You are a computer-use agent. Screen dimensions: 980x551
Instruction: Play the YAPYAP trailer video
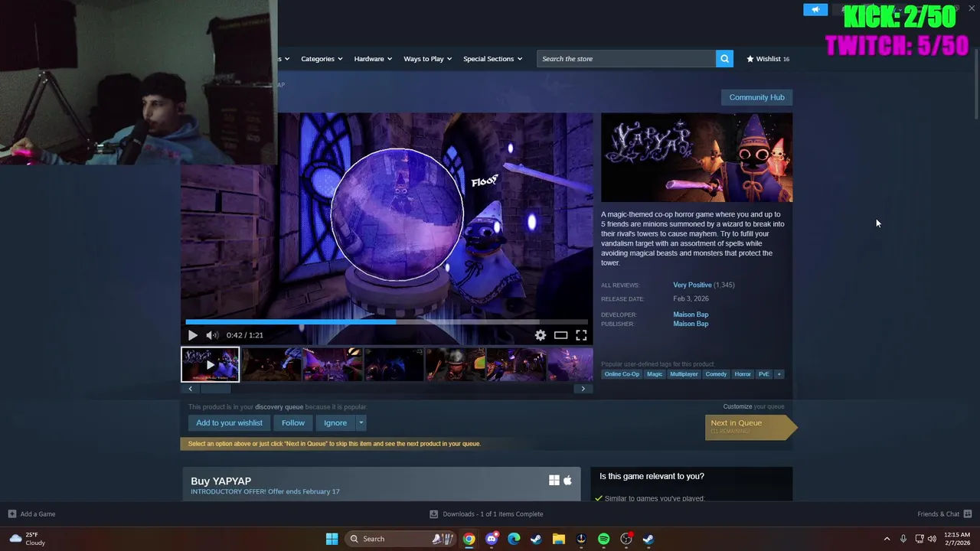[192, 335]
